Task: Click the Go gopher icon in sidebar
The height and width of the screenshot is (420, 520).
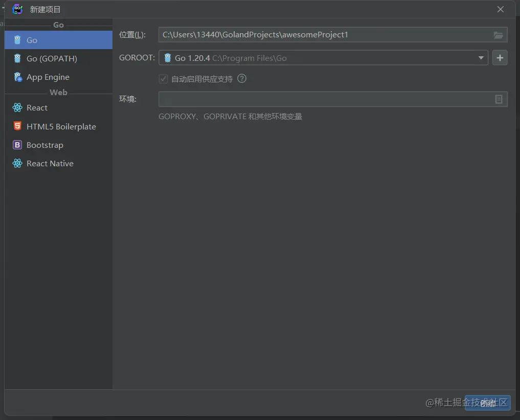Action: pyautogui.click(x=17, y=40)
